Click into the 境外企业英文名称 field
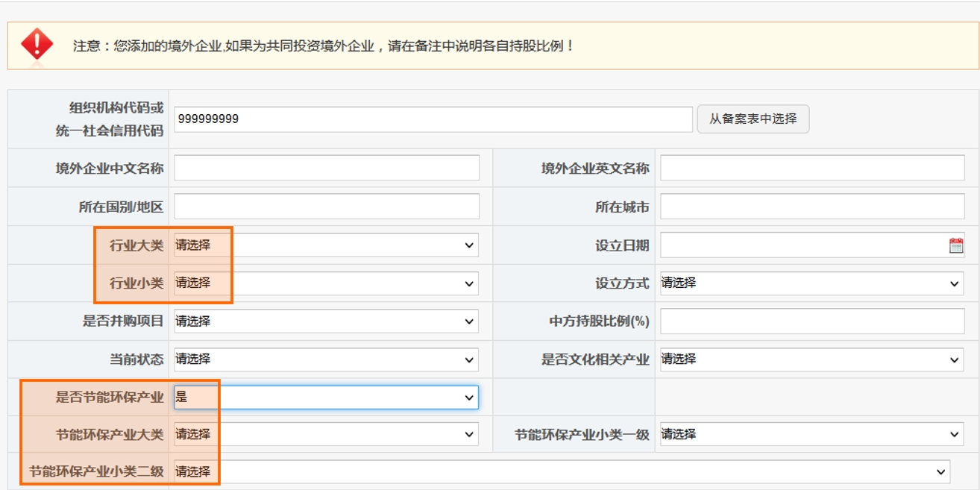 [811, 169]
